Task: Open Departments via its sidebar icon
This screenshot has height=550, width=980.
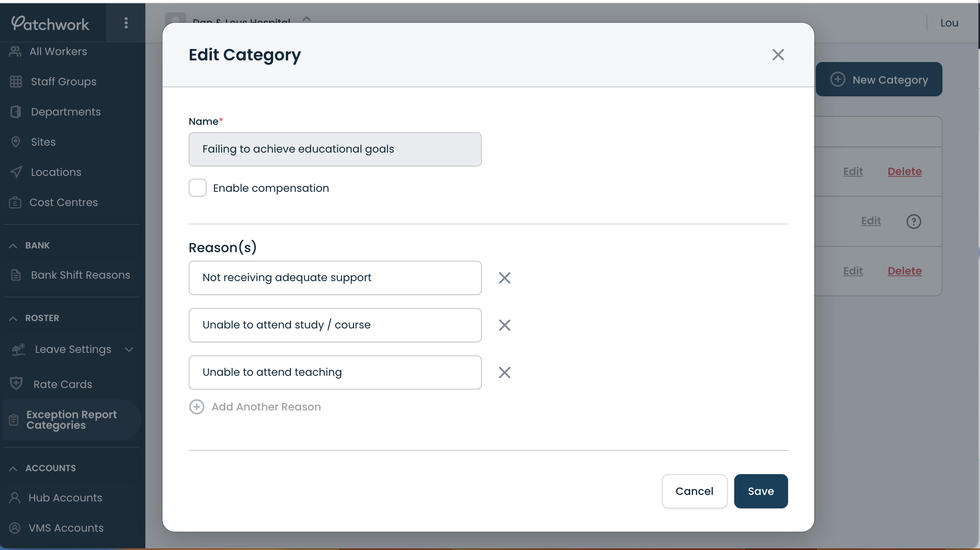Action: click(16, 111)
